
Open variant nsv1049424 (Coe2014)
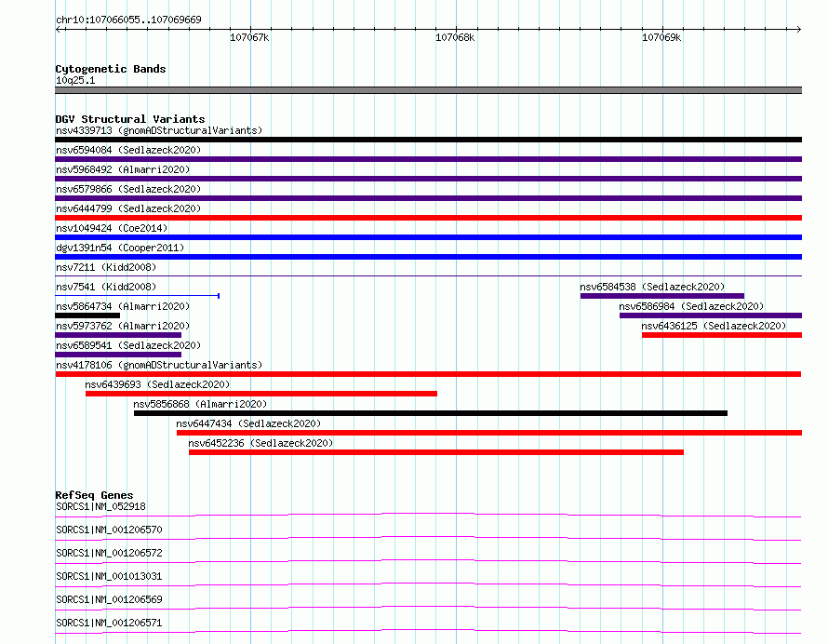[x=112, y=228]
